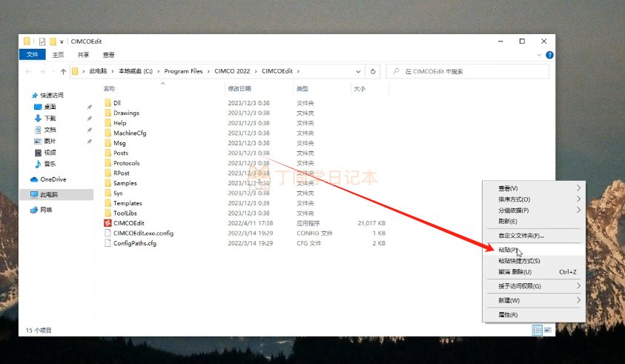Screen dimensions: 625x364
Task: Choose 粘贴(P) in the context menu
Action: coord(534,250)
